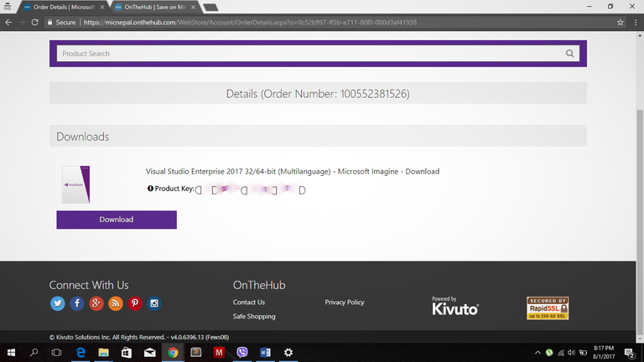Open Task View in taskbar
This screenshot has height=362, width=644.
[x=57, y=353]
